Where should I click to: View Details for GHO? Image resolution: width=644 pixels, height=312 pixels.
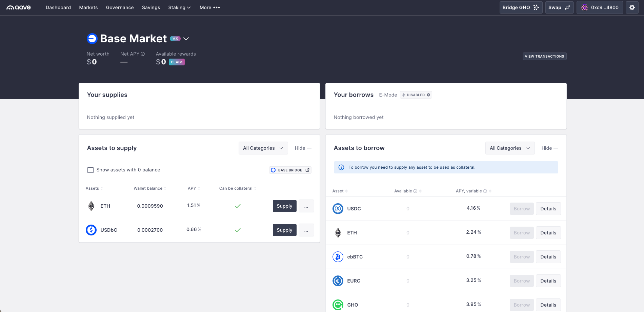click(548, 305)
